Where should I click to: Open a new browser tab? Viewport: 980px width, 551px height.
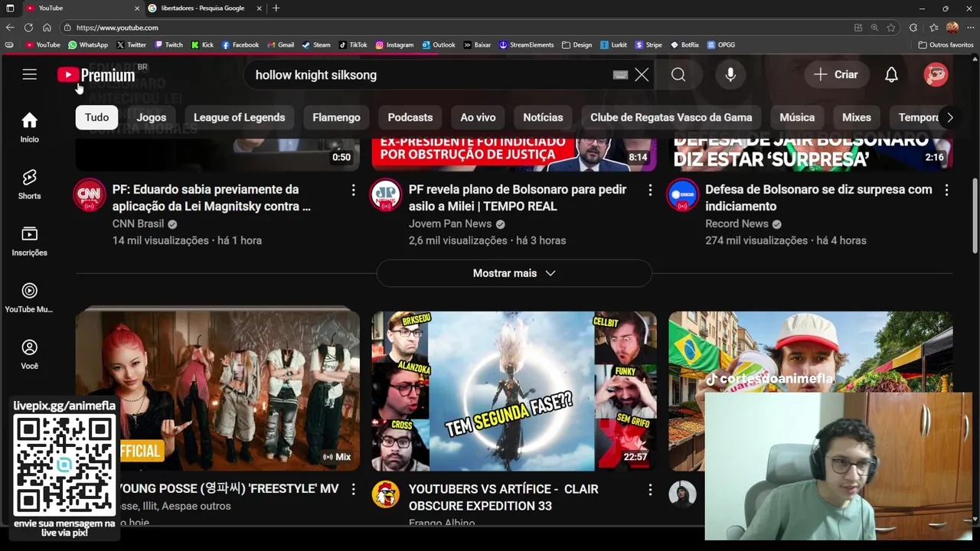tap(276, 8)
